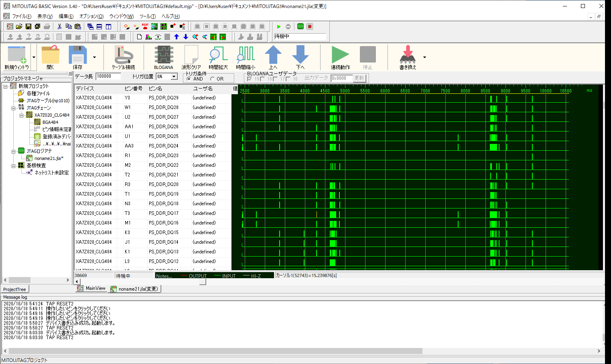Open the トリガ位置 percentage dropdown

coord(174,77)
